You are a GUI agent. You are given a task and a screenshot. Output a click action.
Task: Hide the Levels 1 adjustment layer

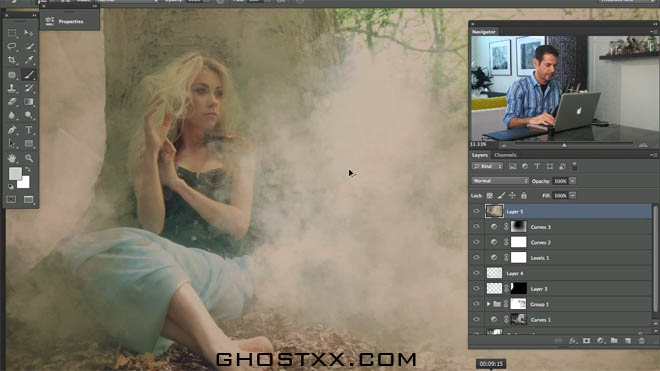coord(476,258)
